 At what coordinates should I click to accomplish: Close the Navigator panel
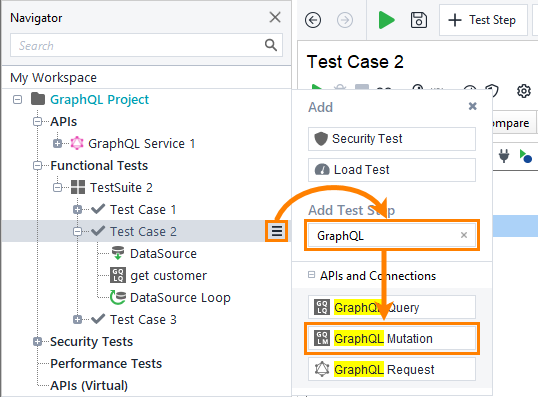click(275, 17)
